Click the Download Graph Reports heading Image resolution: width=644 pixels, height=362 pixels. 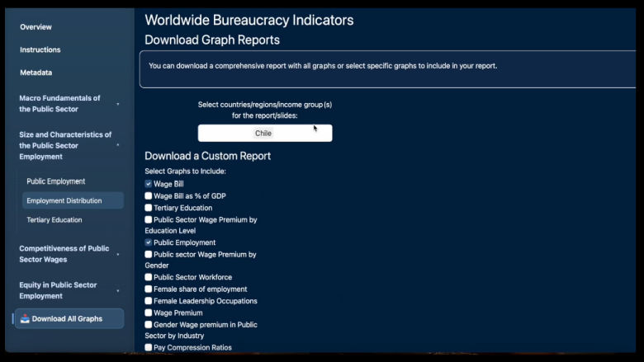[x=212, y=40]
